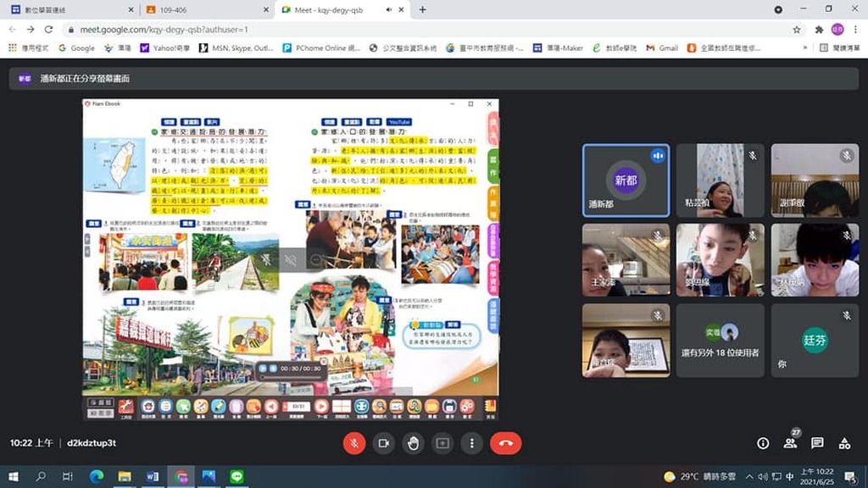Screen dimensions: 868x488
Task: Open the Chrome three-dot menu
Action: (x=855, y=30)
